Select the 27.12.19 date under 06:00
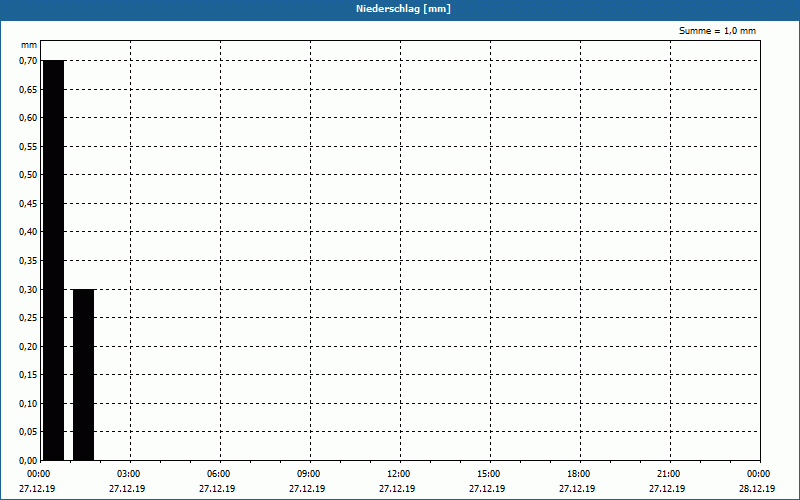The image size is (800, 500). click(217, 488)
